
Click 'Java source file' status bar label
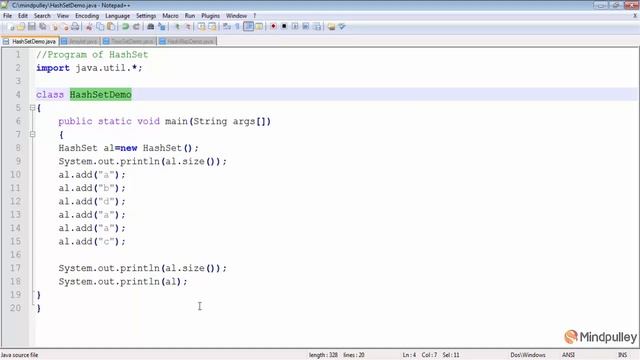tap(20, 355)
